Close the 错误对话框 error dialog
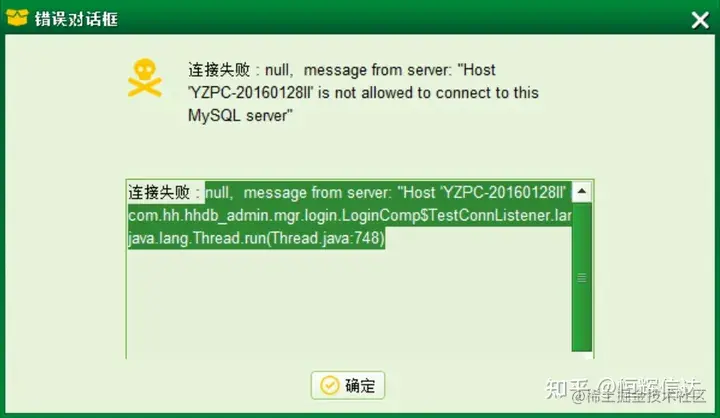 coord(700,20)
